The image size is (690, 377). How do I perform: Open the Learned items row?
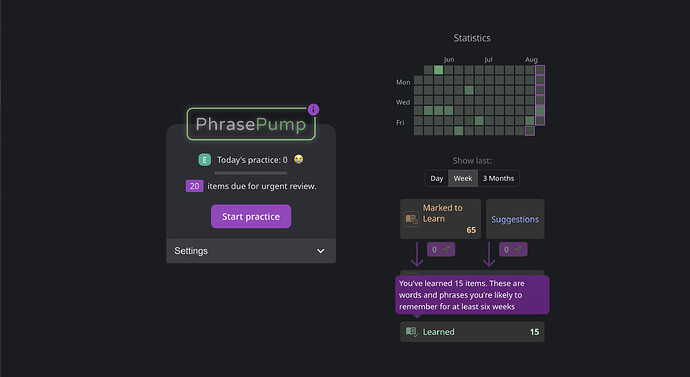click(472, 332)
